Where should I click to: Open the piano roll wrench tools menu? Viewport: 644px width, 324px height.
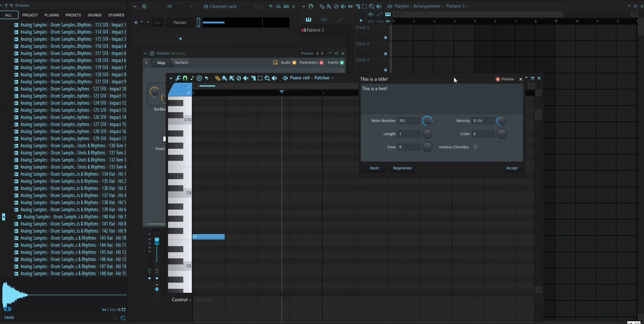(178, 78)
